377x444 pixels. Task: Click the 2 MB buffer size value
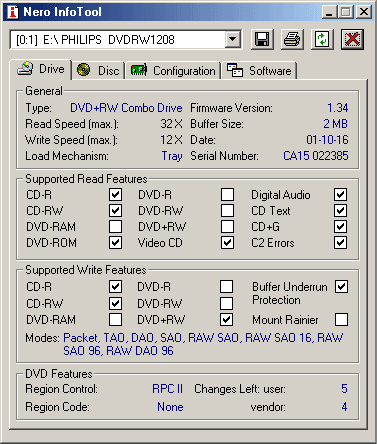335,124
